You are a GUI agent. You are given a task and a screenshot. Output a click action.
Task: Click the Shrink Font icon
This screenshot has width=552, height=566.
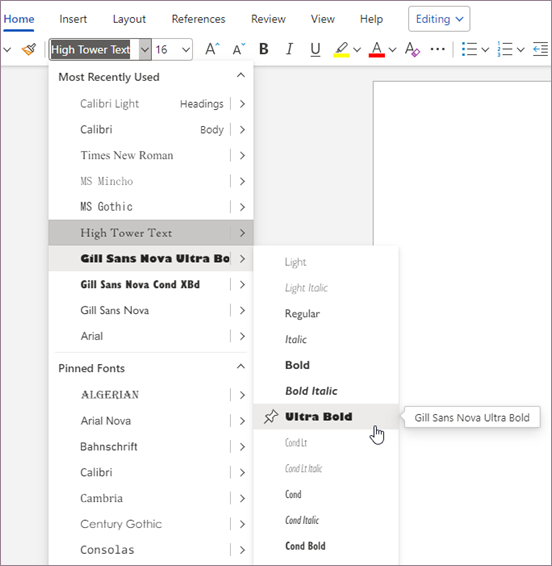tap(239, 49)
